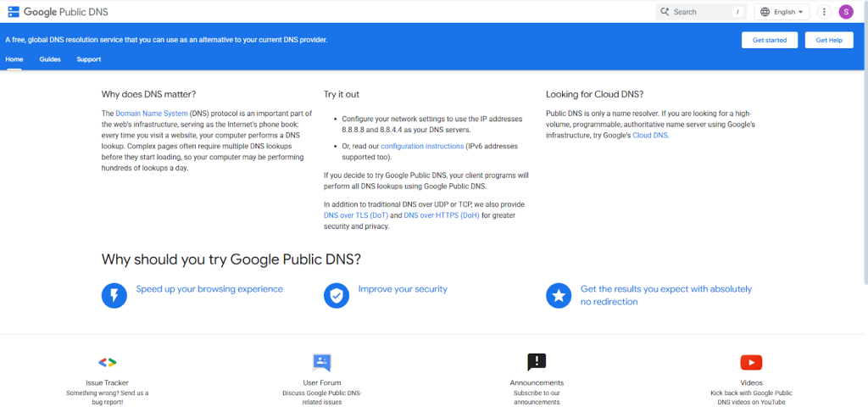Viewport: 868px width, 418px height.
Task: Expand the English language dropdown
Action: (782, 12)
